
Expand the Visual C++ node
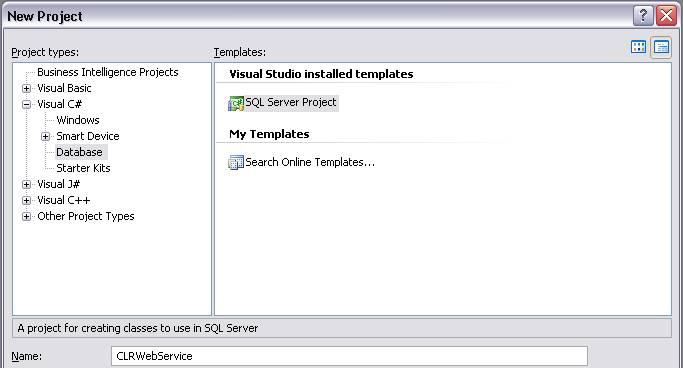click(x=27, y=200)
